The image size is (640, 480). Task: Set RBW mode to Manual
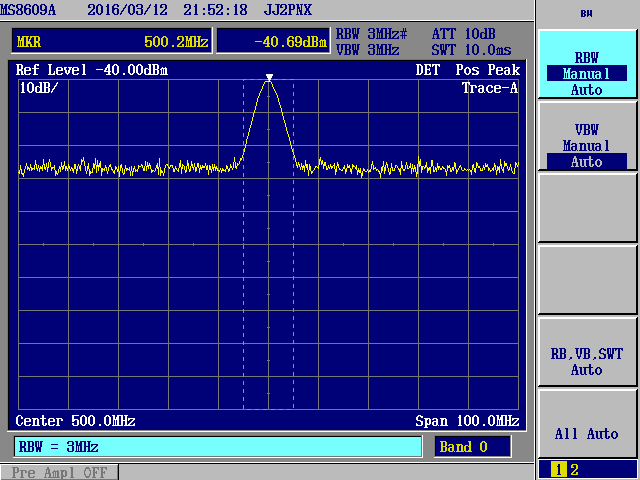(x=587, y=73)
